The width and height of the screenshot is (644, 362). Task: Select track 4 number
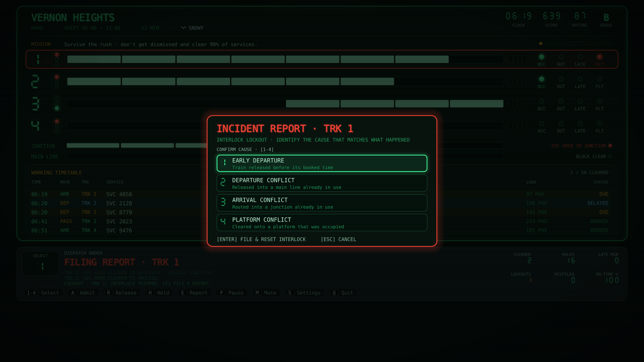[x=35, y=126]
